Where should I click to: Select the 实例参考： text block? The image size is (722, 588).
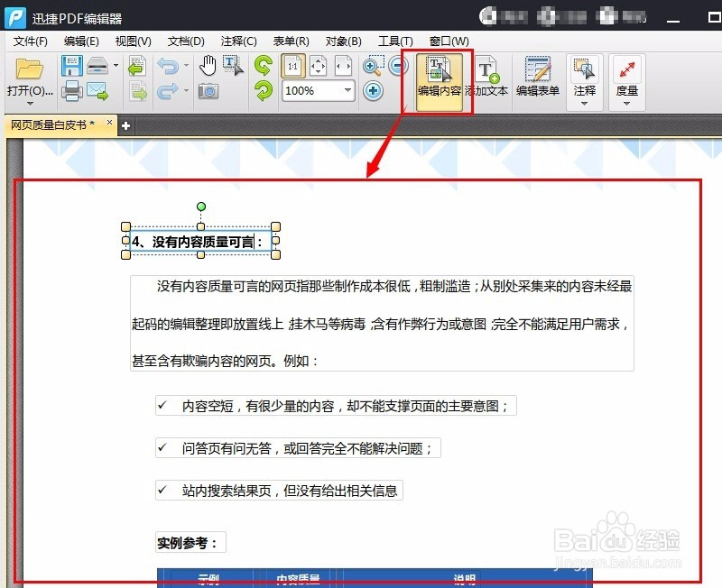click(190, 543)
